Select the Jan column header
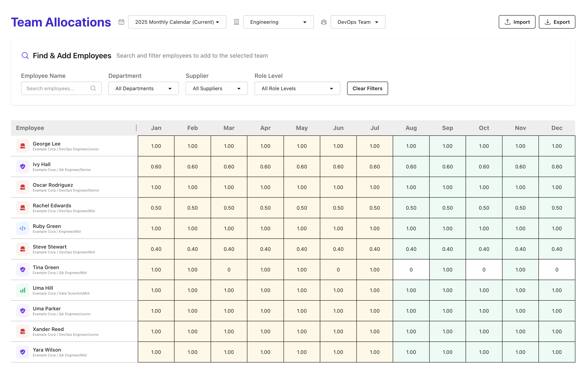Viewport: 588px width, 373px height. (156, 128)
